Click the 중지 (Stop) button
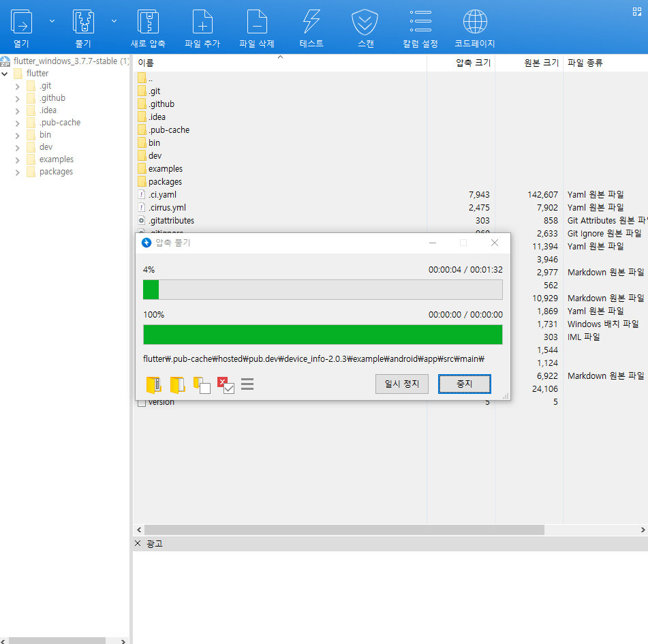 click(465, 384)
